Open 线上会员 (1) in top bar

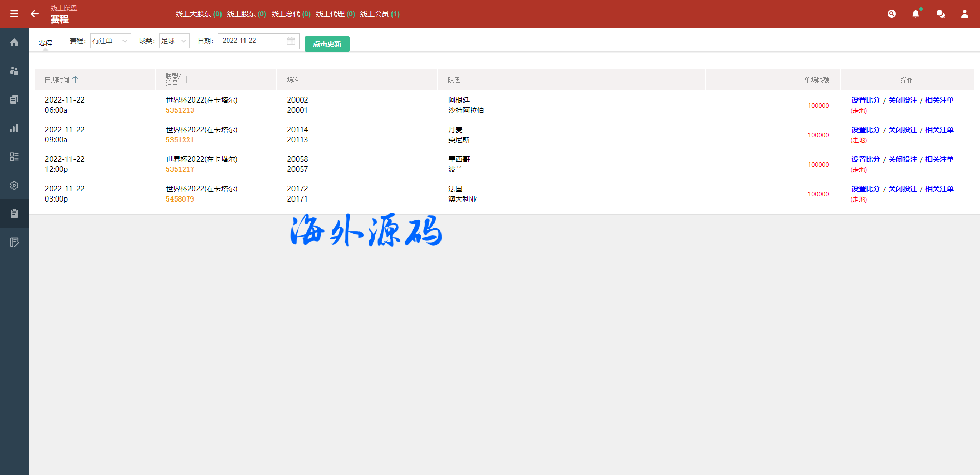tap(380, 14)
